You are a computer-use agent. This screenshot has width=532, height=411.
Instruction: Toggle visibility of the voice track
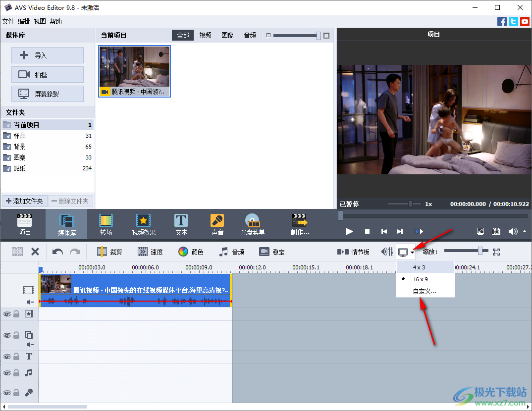[x=7, y=393]
